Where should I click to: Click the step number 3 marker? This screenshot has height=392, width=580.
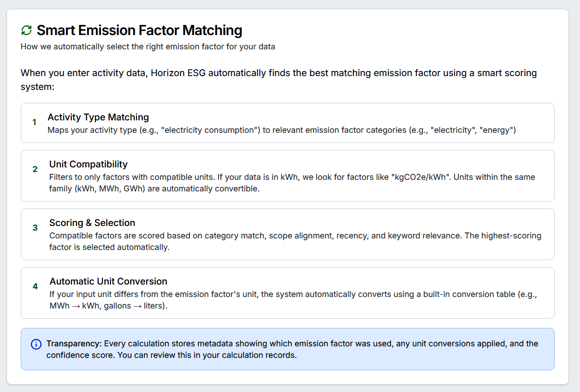35,228
